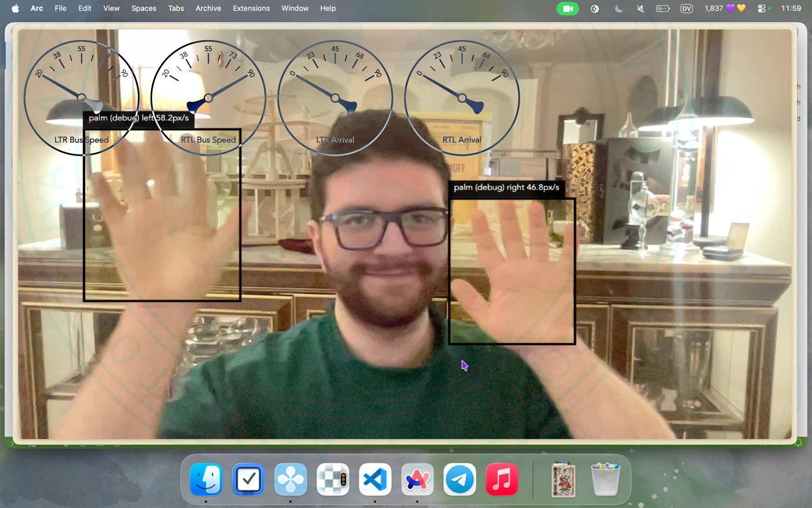Click the Arc browser Dock icon
812x508 pixels.
point(417,480)
